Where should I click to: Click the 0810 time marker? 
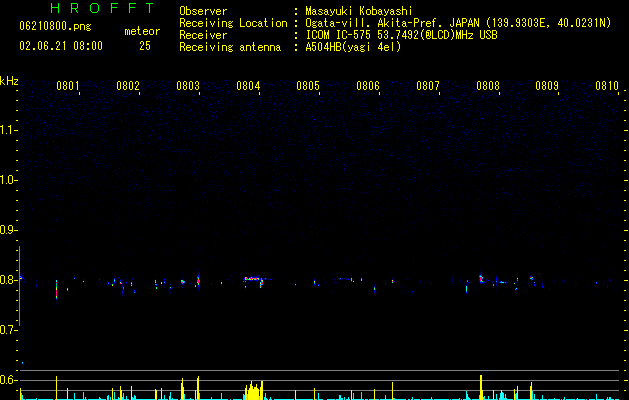click(x=607, y=86)
